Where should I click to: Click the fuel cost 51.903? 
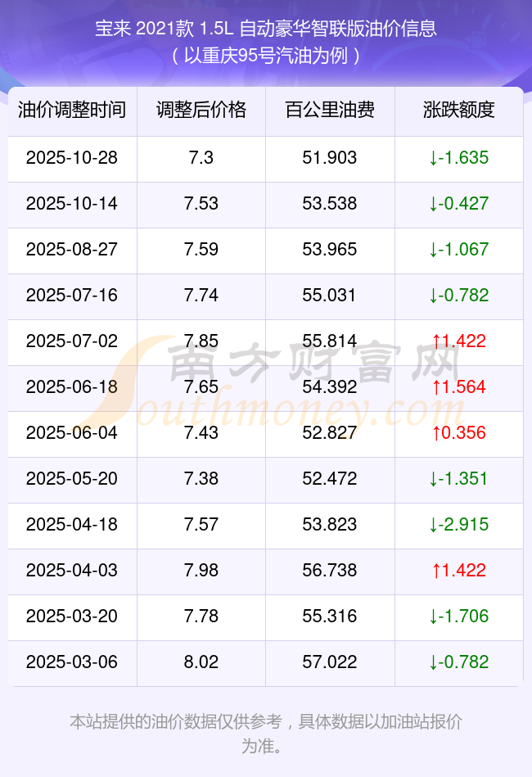[330, 158]
